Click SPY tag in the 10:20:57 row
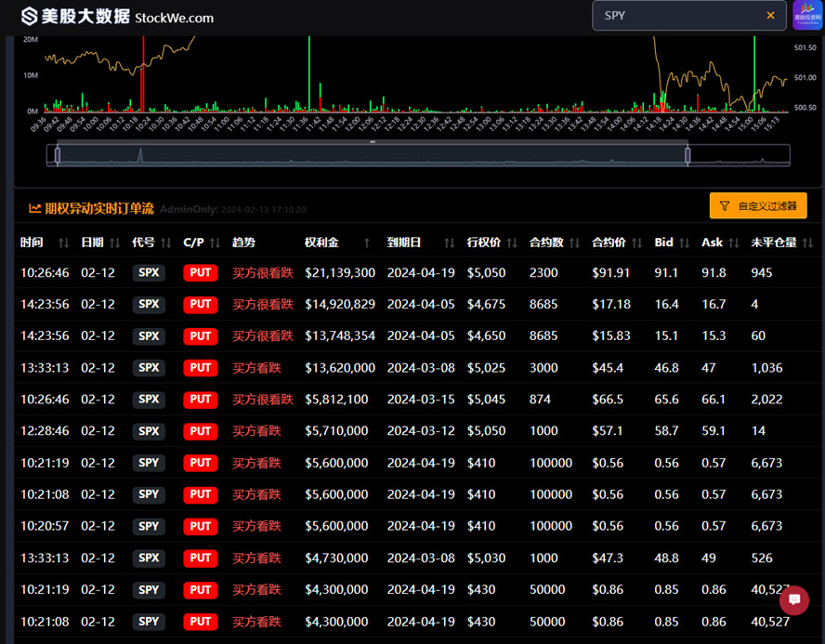The width and height of the screenshot is (825, 644). (x=149, y=526)
